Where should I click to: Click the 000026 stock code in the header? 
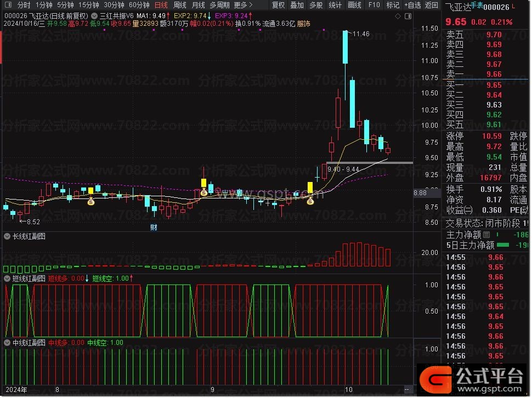coord(496,7)
